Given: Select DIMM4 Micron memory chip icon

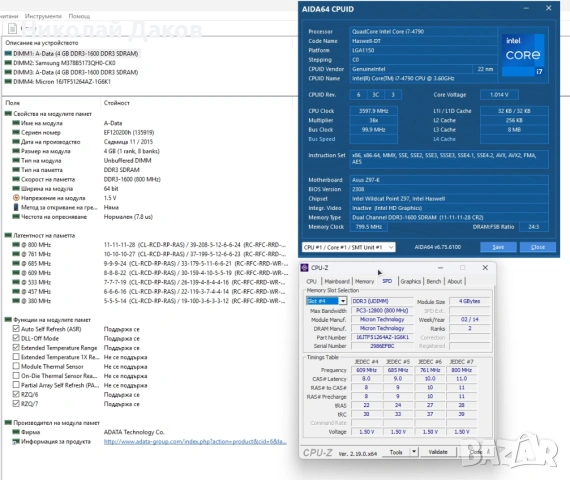Looking at the screenshot, I should tap(8, 81).
